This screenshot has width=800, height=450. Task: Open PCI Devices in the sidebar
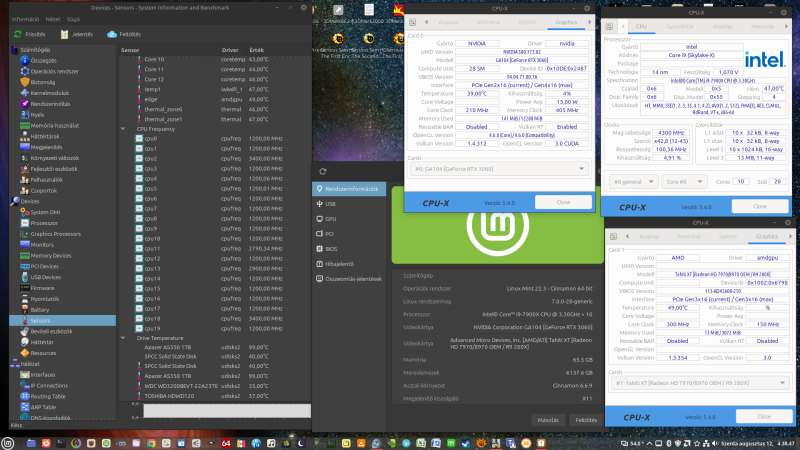tap(44, 266)
